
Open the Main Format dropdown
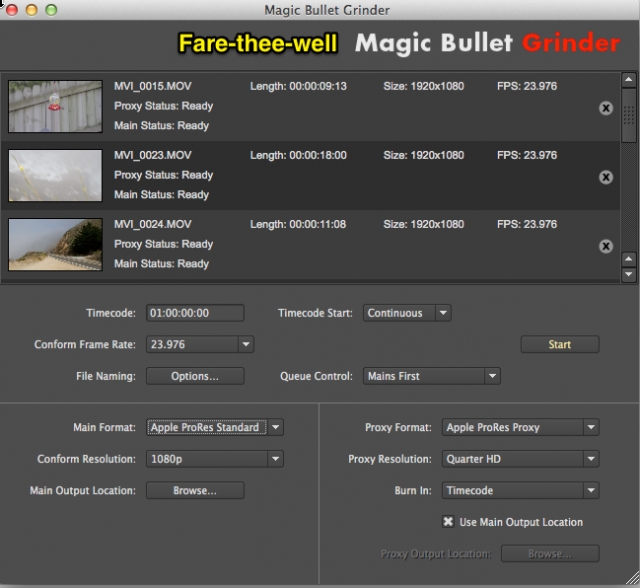click(x=215, y=427)
